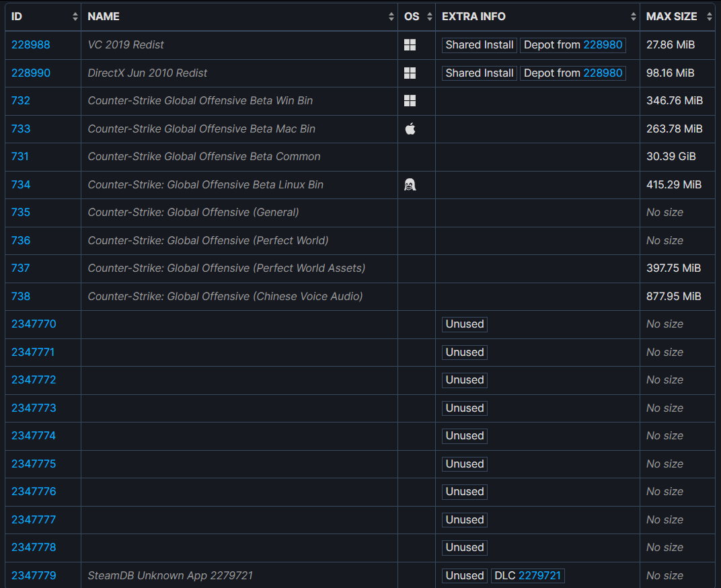
Task: Open depot ID 731
Action: pos(20,157)
